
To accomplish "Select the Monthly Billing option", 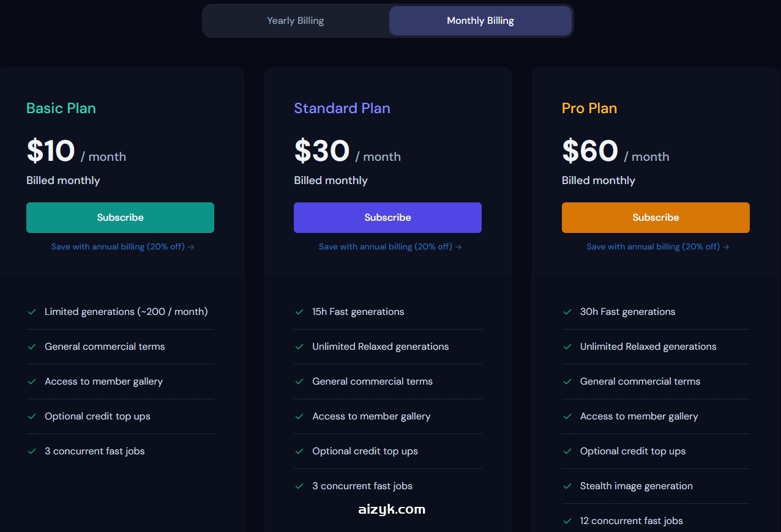I will point(480,21).
